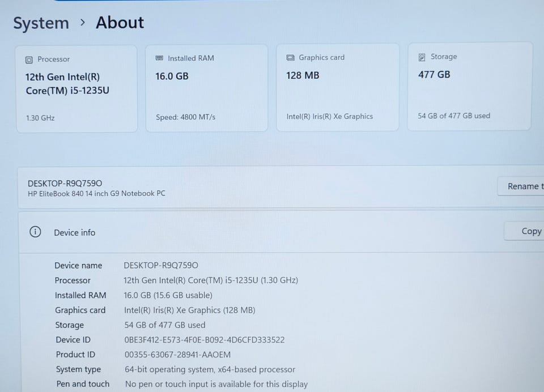Click the Storage drive icon
544x392 pixels.
pyautogui.click(x=422, y=57)
